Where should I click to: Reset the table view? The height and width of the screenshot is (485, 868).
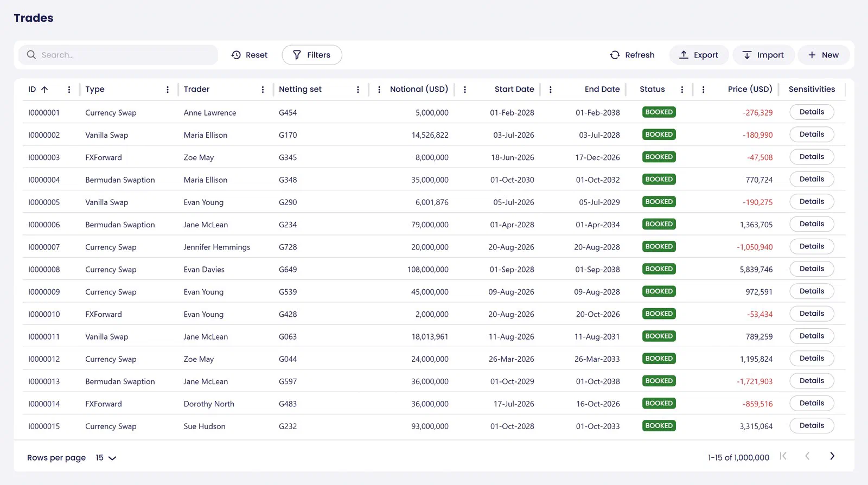pyautogui.click(x=250, y=55)
